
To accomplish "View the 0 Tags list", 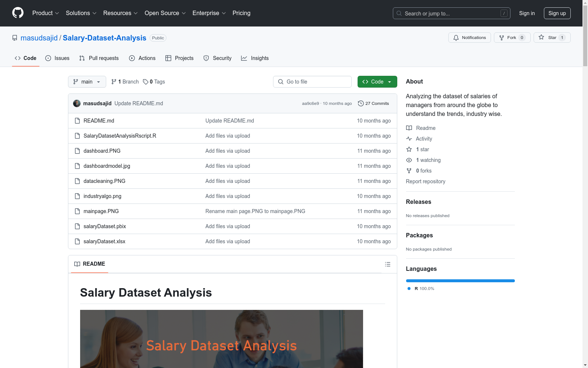I will (154, 82).
